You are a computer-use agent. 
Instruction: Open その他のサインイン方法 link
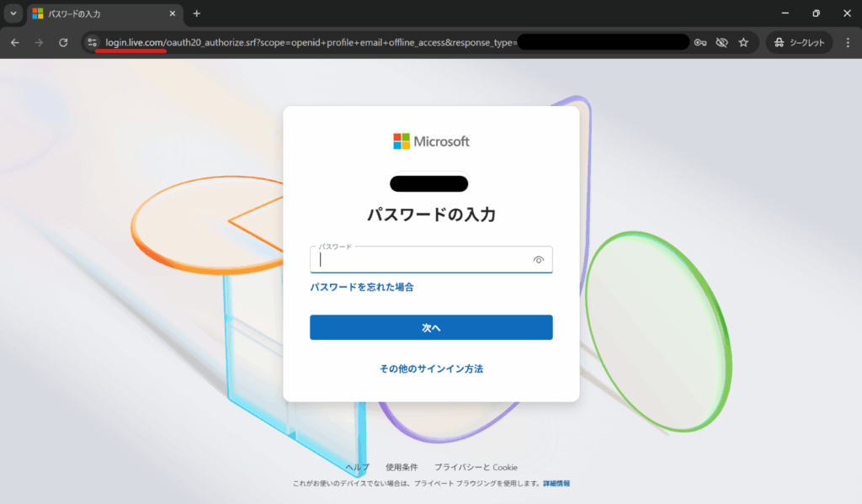coord(431,369)
